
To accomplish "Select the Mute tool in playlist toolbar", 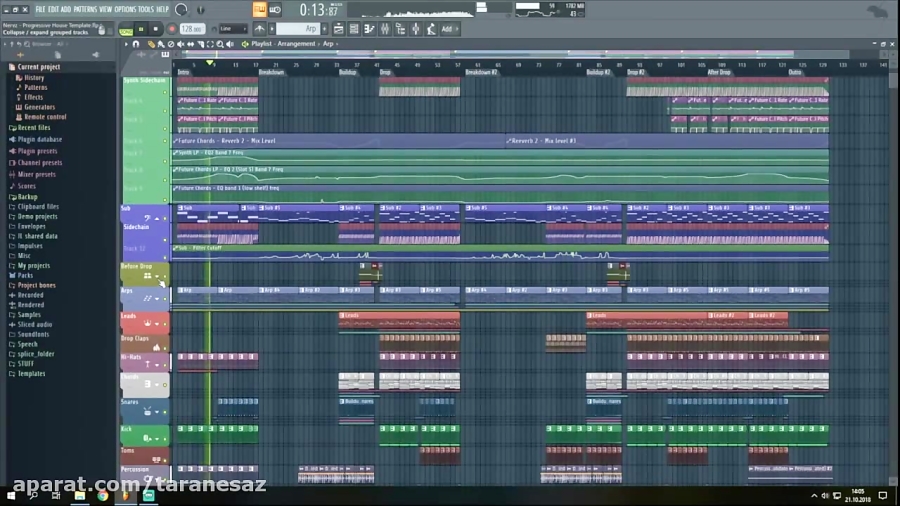I will click(x=180, y=44).
